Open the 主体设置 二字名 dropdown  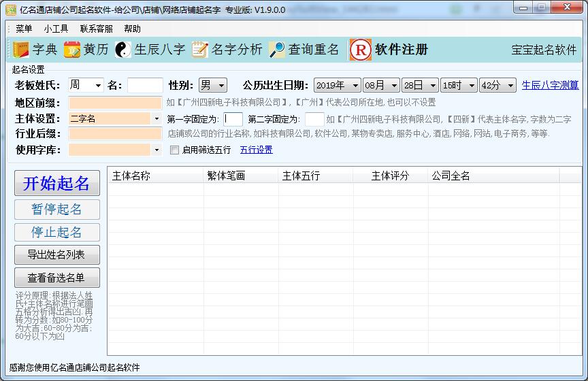pos(157,118)
